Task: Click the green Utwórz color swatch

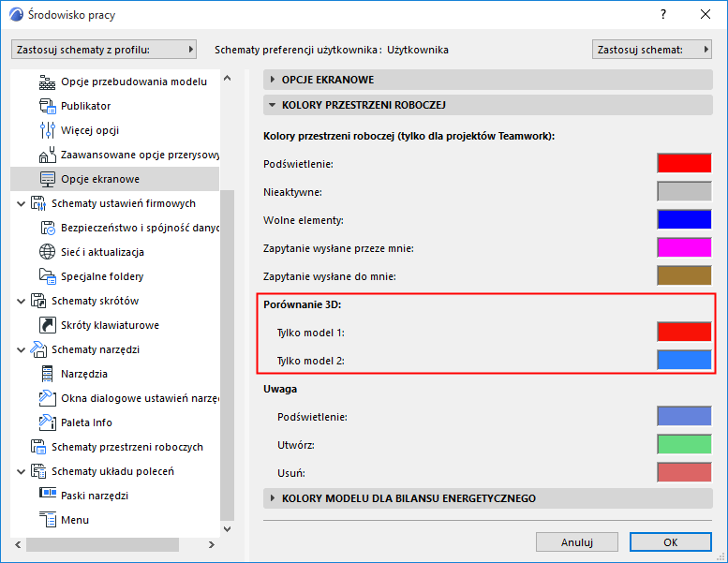Action: pyautogui.click(x=684, y=444)
